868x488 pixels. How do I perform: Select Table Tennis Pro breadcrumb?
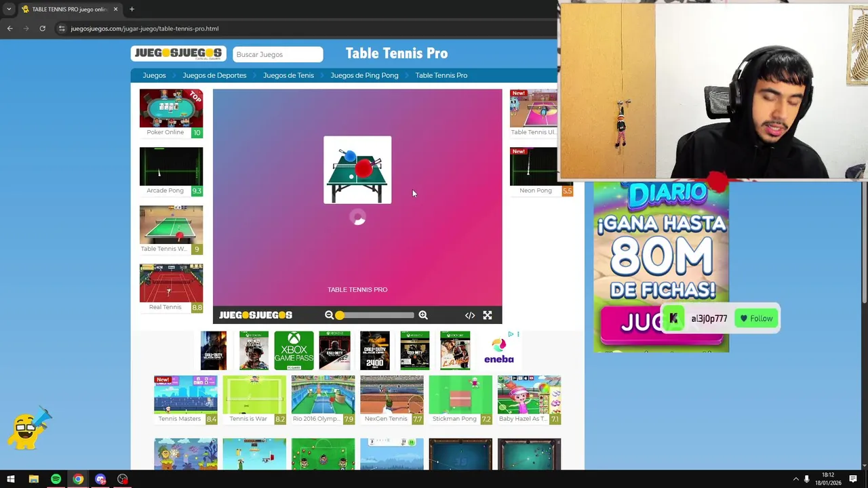coord(441,75)
